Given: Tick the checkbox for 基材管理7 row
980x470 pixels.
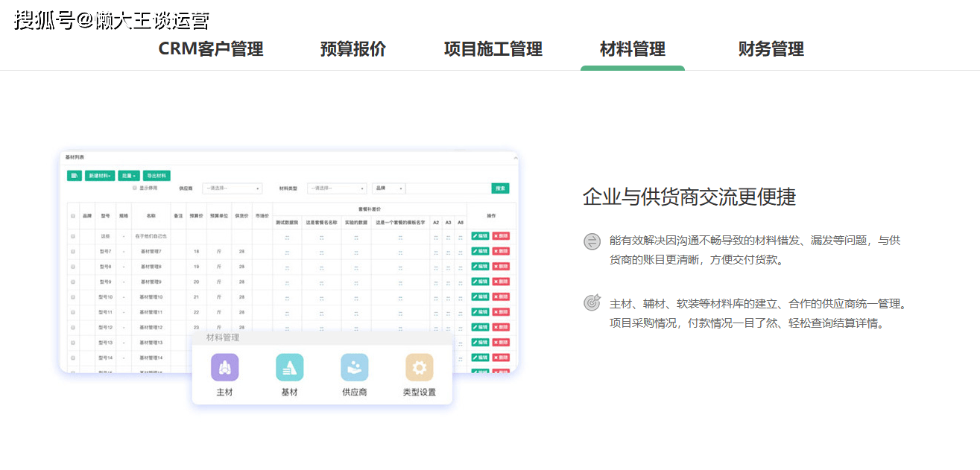Looking at the screenshot, I should point(73,252).
